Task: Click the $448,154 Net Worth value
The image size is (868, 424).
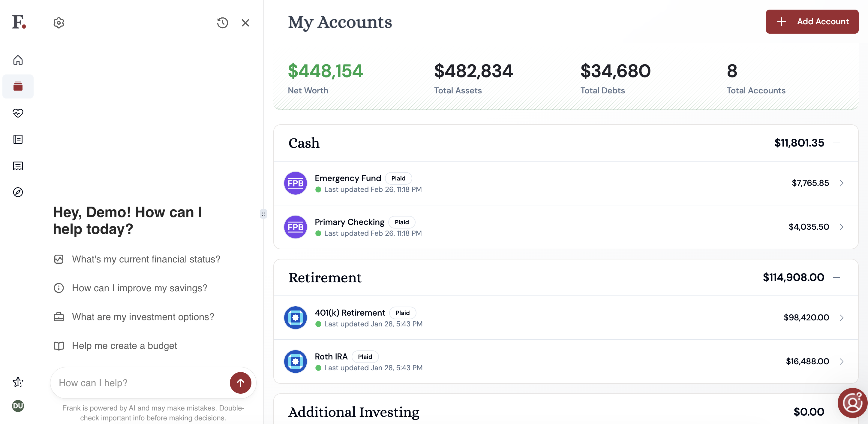Action: [325, 71]
